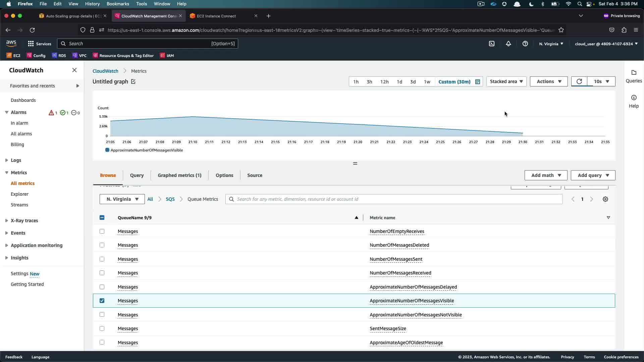Screen dimensions: 644x362
Task: Open the Actions dropdown
Action: pos(548,81)
